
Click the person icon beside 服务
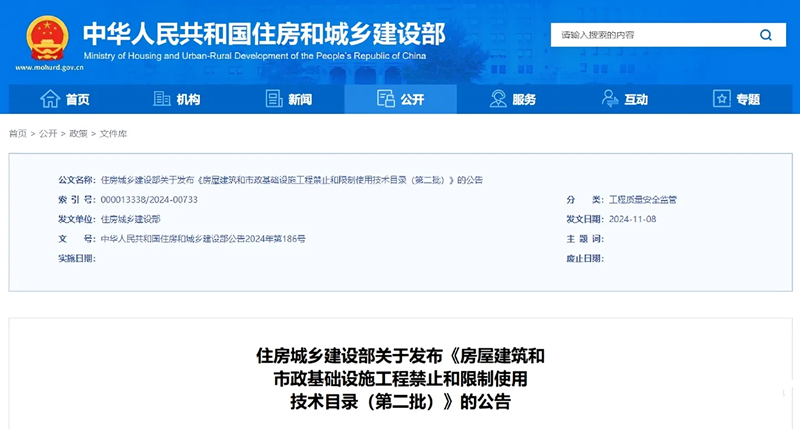[498, 99]
